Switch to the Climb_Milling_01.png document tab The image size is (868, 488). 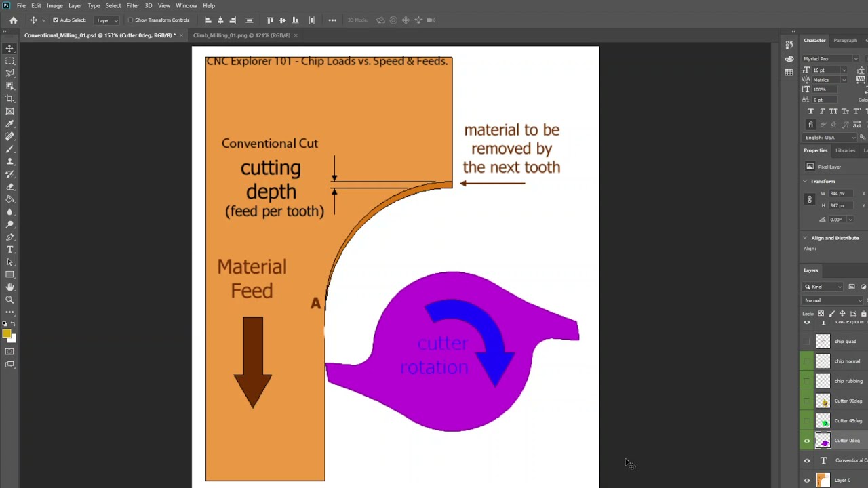(x=241, y=35)
